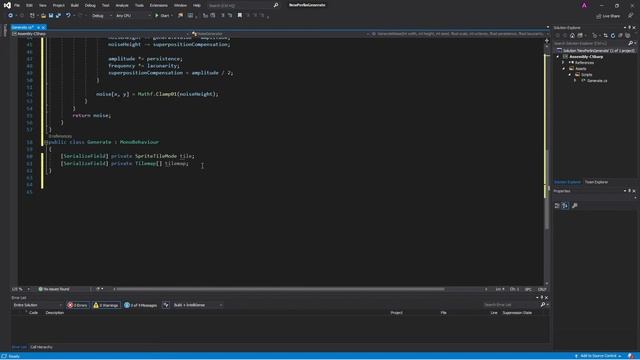Click the Start debugging button

pos(162,16)
